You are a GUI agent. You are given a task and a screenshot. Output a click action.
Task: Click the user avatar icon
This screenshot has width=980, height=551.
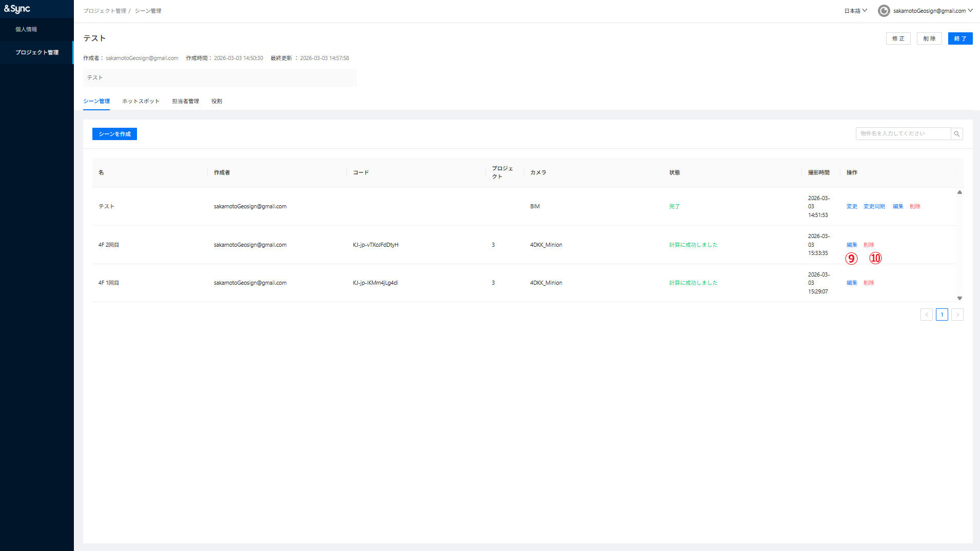[884, 11]
